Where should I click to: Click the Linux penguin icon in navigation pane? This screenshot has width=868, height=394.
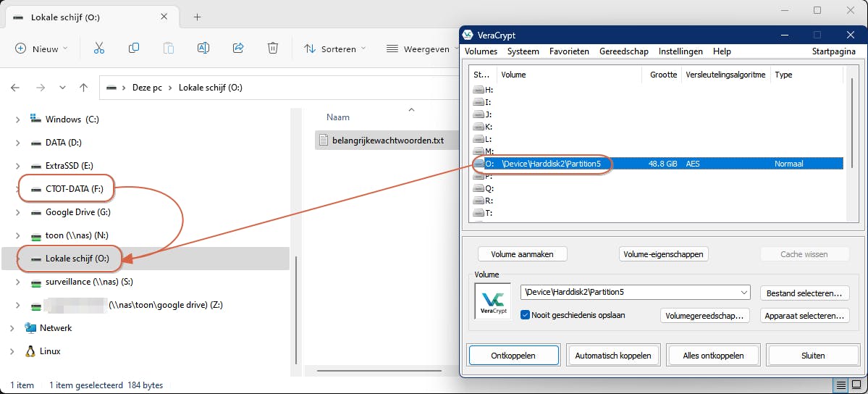click(x=30, y=351)
